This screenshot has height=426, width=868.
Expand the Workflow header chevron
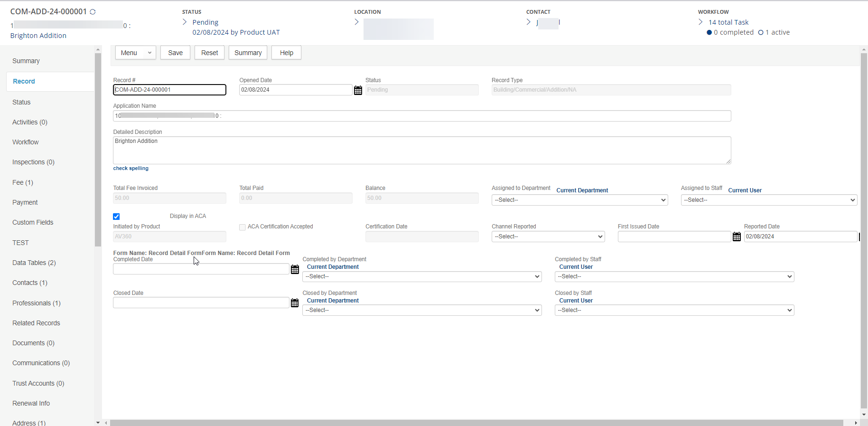[700, 22]
